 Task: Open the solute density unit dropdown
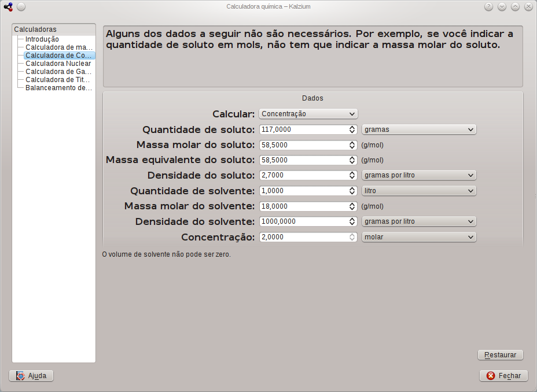click(x=418, y=175)
